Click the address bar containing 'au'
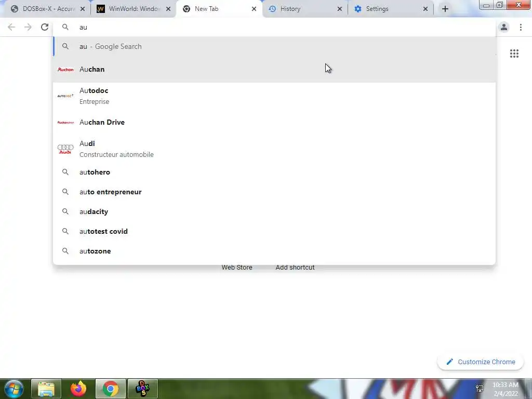The image size is (532, 399). click(274, 27)
